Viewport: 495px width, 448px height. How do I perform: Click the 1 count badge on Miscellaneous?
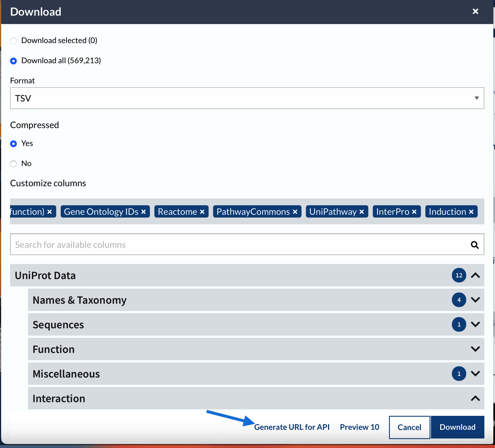[x=459, y=374]
